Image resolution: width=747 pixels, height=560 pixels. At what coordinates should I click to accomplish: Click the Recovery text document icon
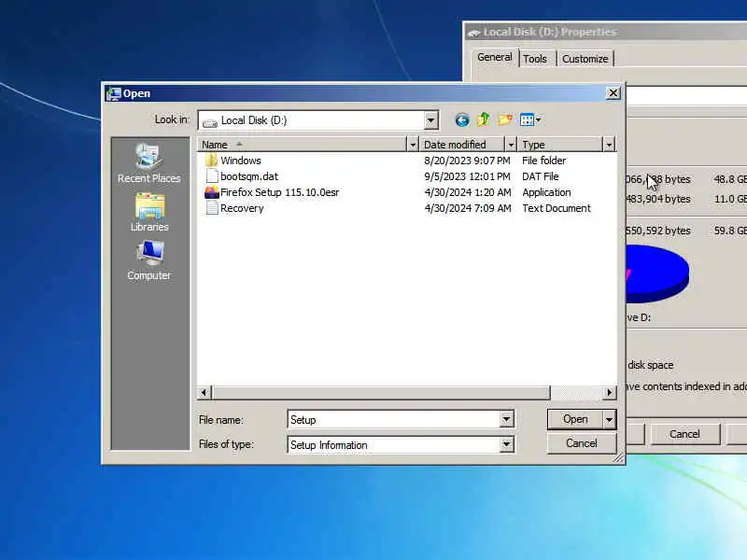pos(212,208)
